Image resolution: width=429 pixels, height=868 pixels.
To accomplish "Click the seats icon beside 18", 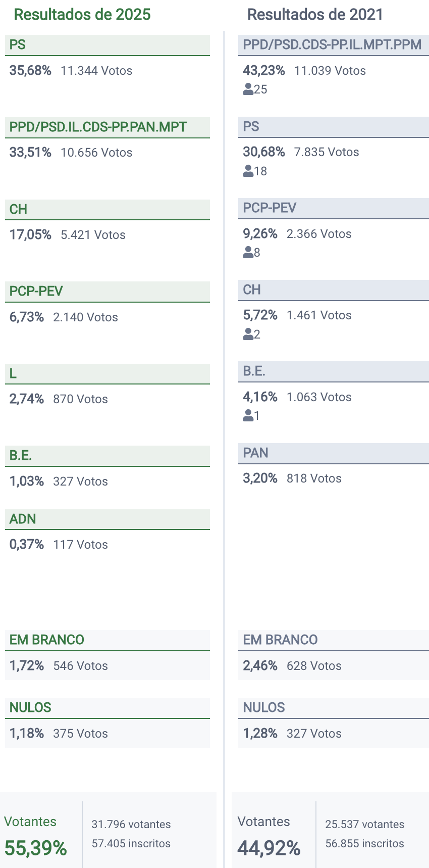I will 248,171.
